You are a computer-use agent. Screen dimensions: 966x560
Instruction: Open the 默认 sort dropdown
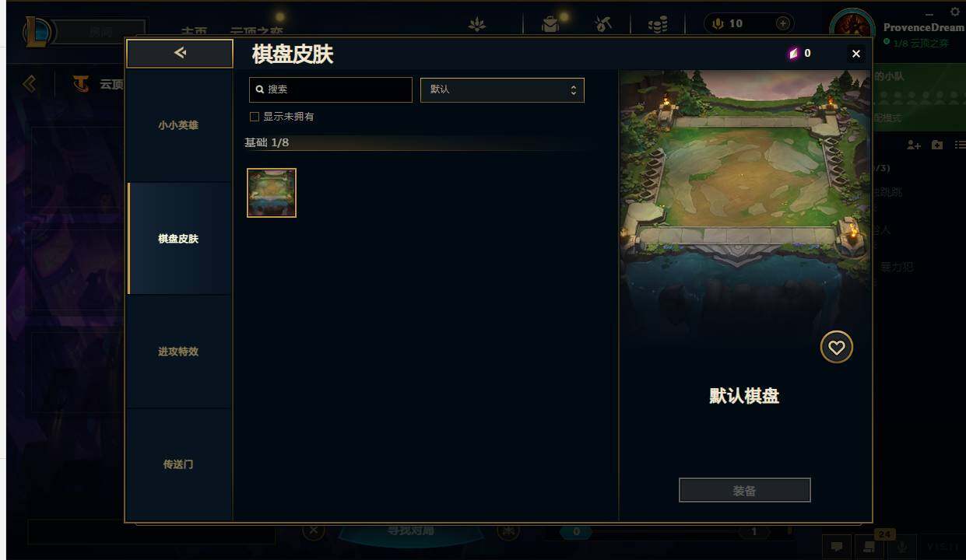[502, 89]
